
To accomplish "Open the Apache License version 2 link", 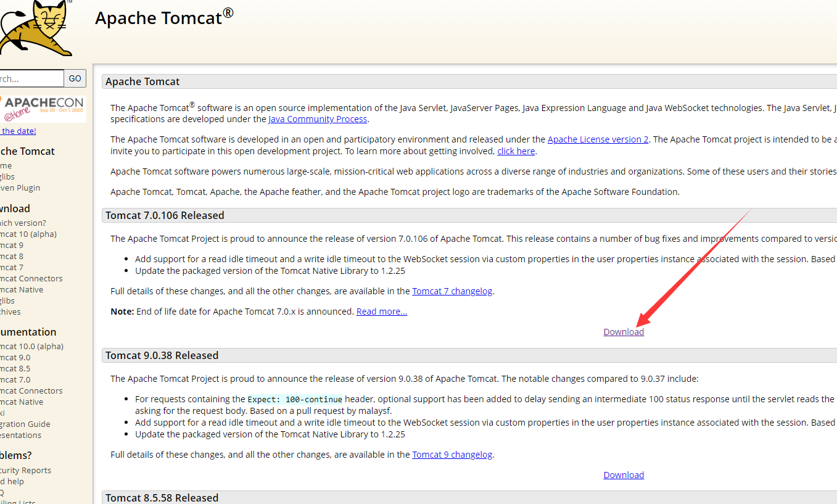I will tap(598, 139).
